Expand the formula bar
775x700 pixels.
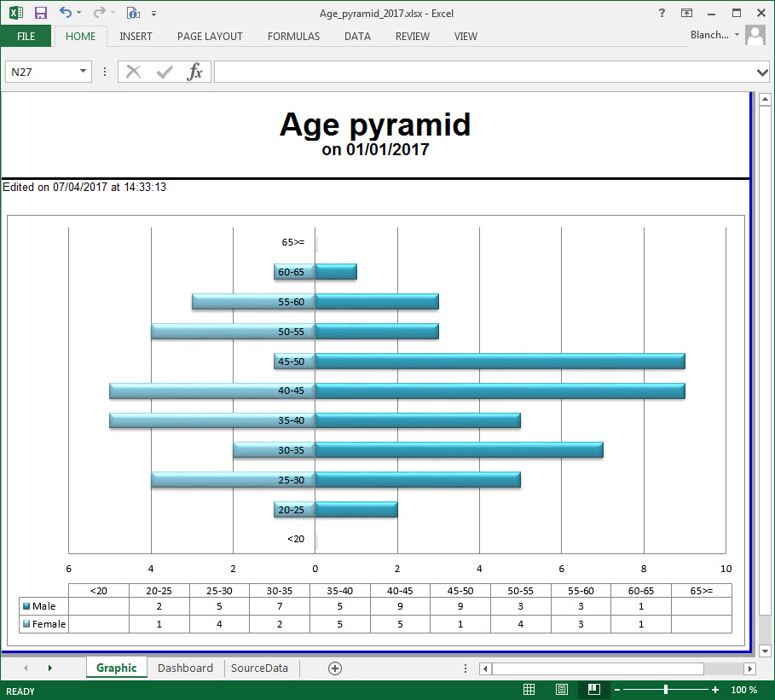point(763,72)
